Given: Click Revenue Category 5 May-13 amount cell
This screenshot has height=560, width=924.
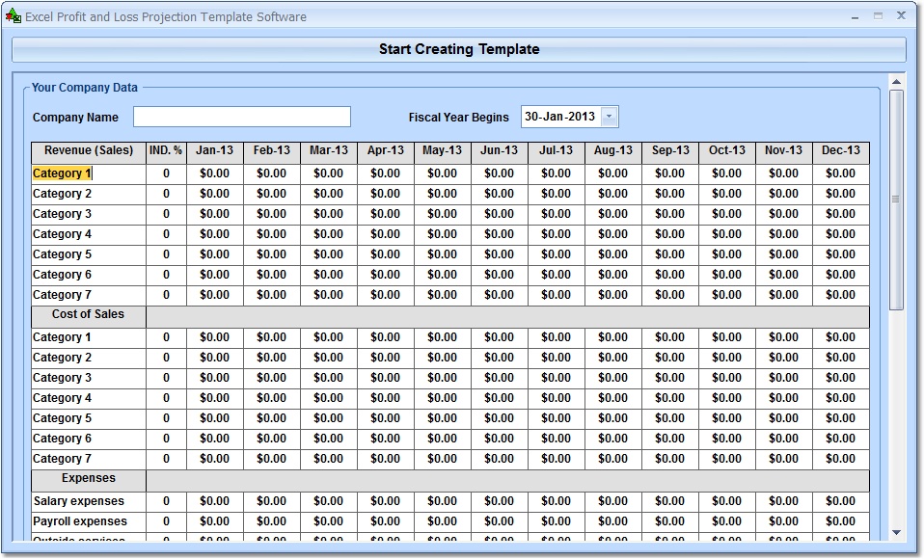Looking at the screenshot, I should 443,254.
